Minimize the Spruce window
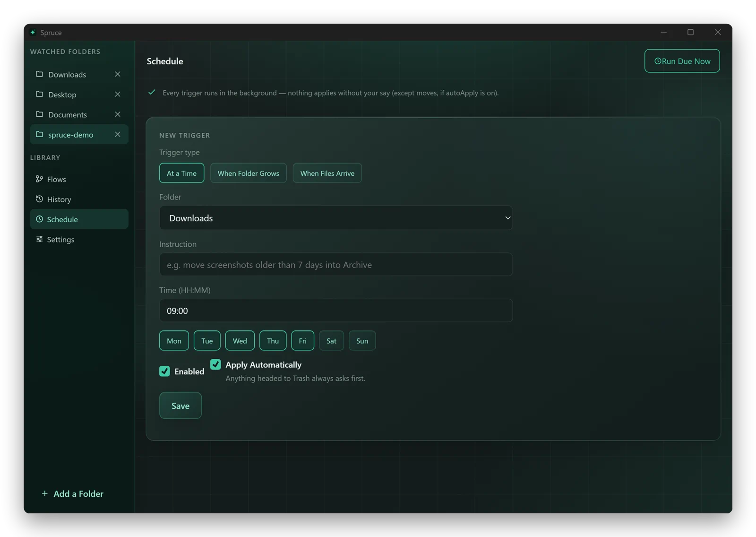The width and height of the screenshot is (756, 537). coord(664,32)
